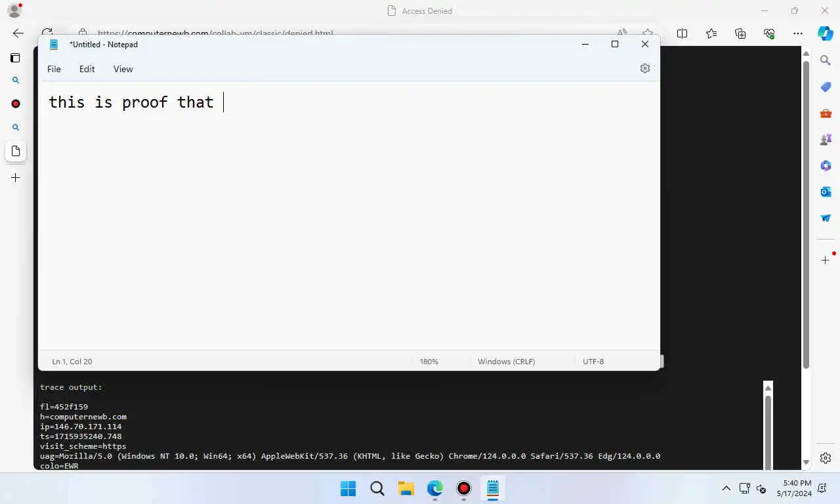This screenshot has height=504, width=840.
Task: Open Edge Collections button
Action: pyautogui.click(x=740, y=33)
